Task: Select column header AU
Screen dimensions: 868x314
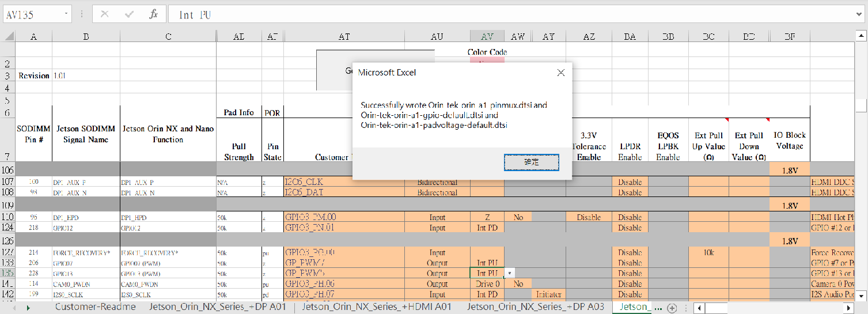Action: coord(437,36)
